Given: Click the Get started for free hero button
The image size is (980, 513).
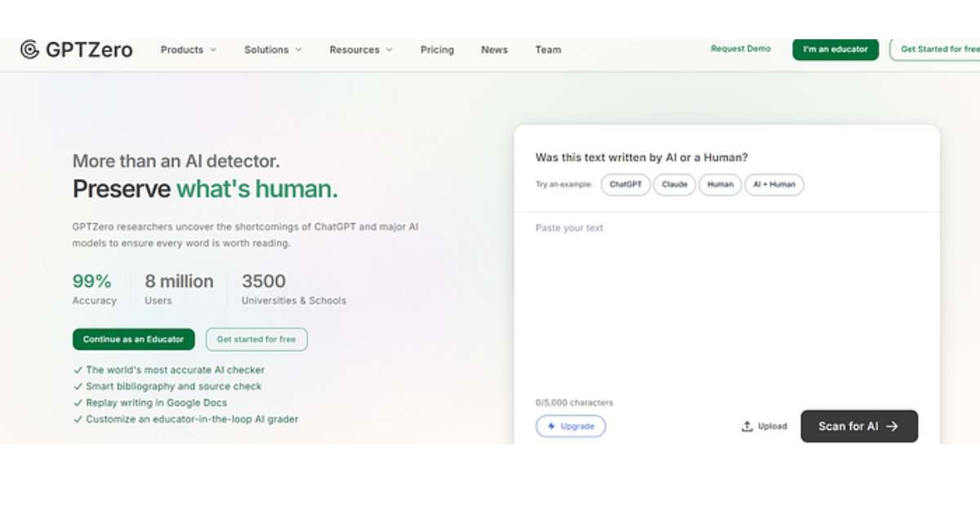Looking at the screenshot, I should pyautogui.click(x=256, y=339).
